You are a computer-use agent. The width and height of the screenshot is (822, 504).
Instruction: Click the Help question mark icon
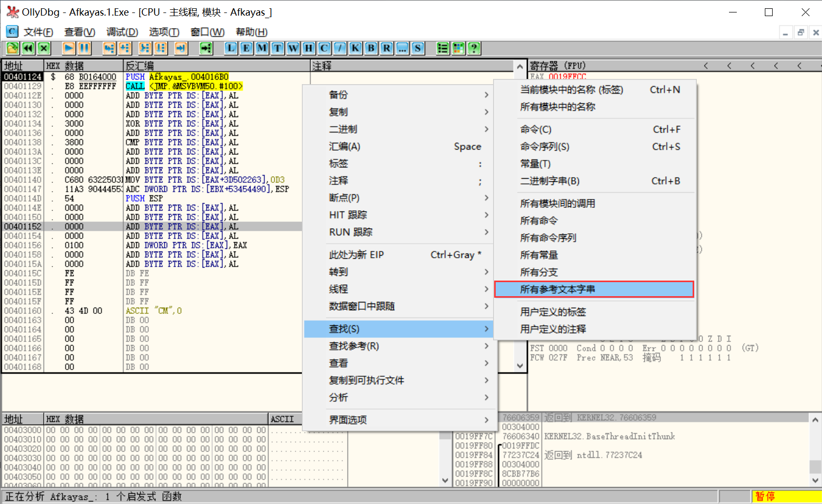(474, 48)
